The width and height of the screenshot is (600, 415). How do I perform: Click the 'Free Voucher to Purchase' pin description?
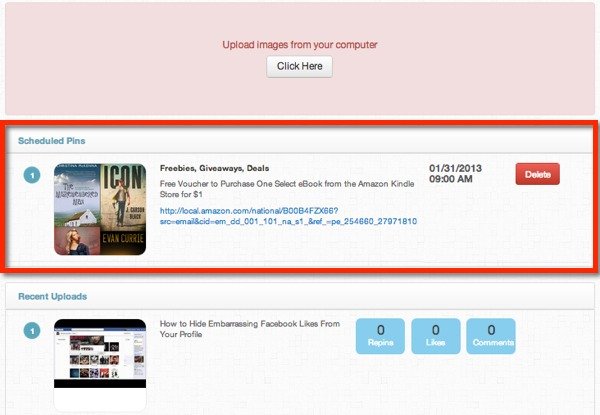tap(287, 189)
